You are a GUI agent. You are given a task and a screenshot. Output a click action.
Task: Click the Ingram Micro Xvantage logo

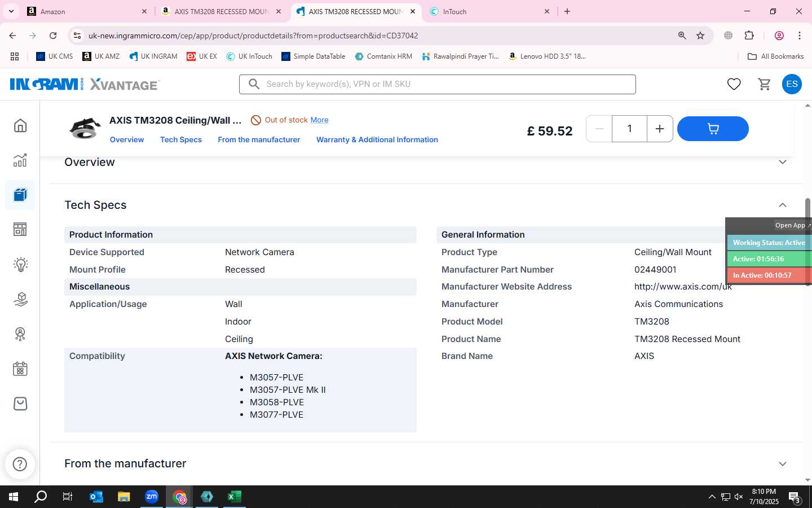tap(85, 84)
